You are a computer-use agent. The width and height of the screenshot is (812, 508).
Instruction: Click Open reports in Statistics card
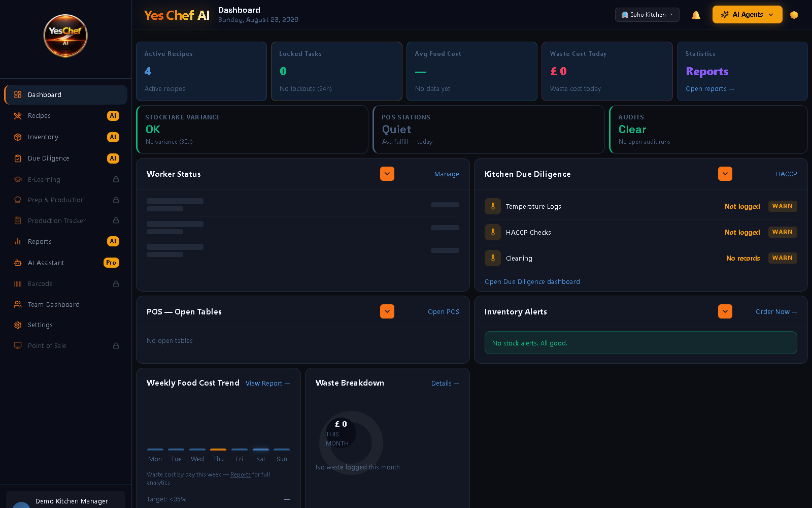click(709, 89)
